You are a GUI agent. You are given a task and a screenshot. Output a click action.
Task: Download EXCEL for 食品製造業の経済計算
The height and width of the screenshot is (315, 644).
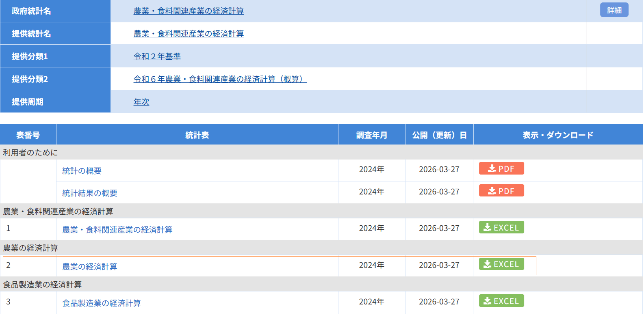501,301
